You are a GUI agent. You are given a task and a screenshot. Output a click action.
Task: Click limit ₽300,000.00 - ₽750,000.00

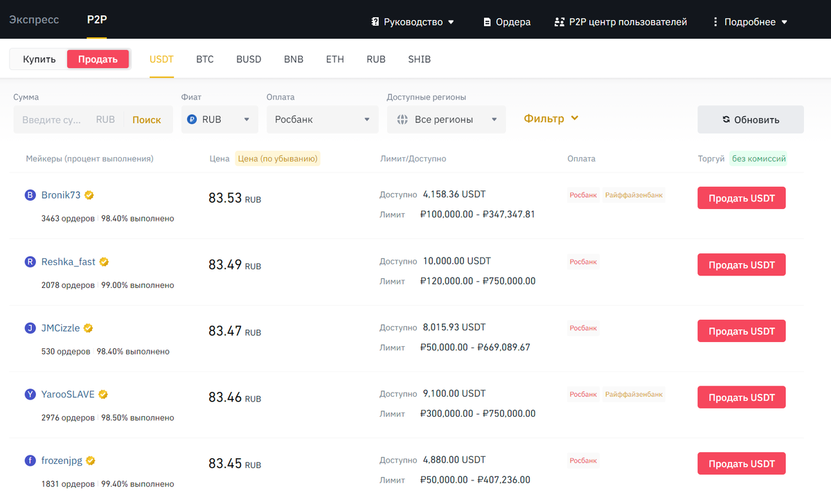pyautogui.click(x=478, y=413)
